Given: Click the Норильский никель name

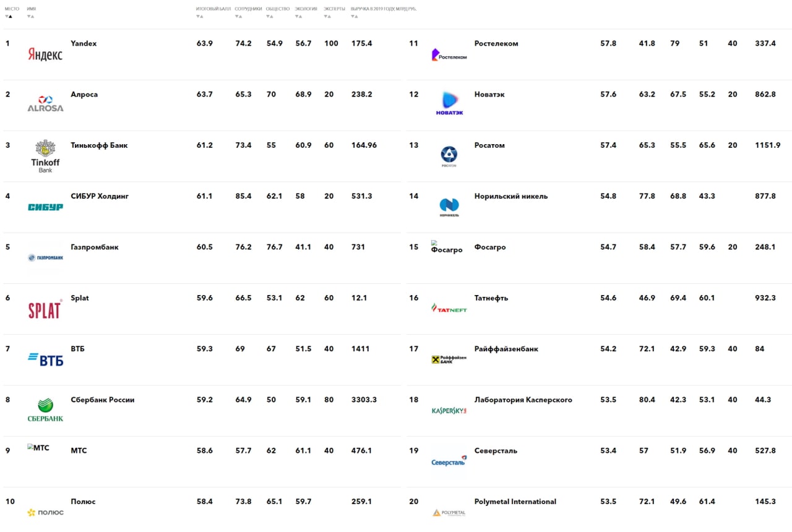Looking at the screenshot, I should click(x=511, y=196).
